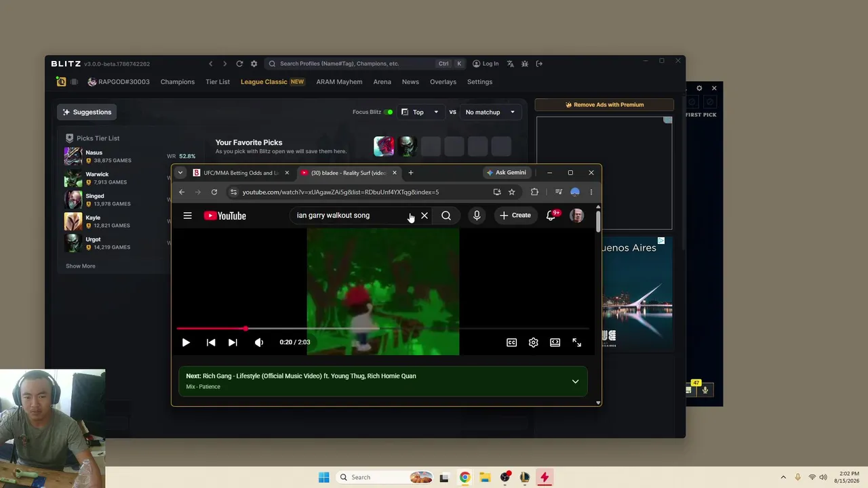This screenshot has height=488, width=868.
Task: Open YouTube player settings gear
Action: [534, 342]
